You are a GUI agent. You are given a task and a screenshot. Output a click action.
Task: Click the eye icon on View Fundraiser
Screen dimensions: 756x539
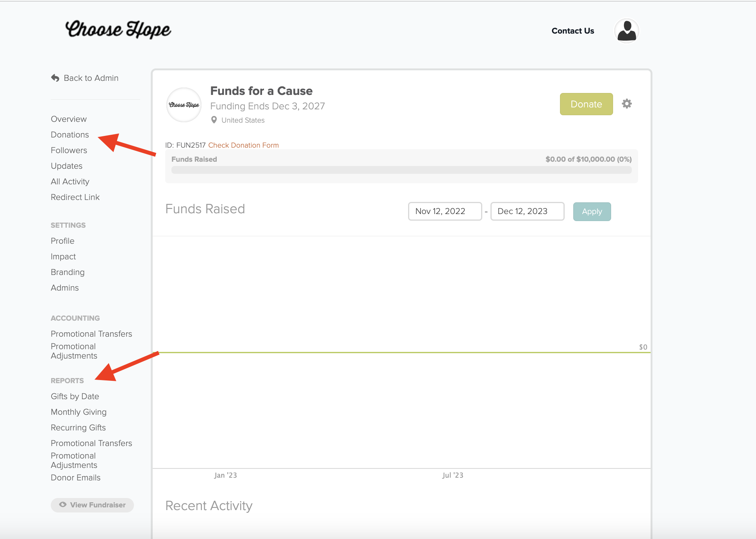pyautogui.click(x=62, y=505)
